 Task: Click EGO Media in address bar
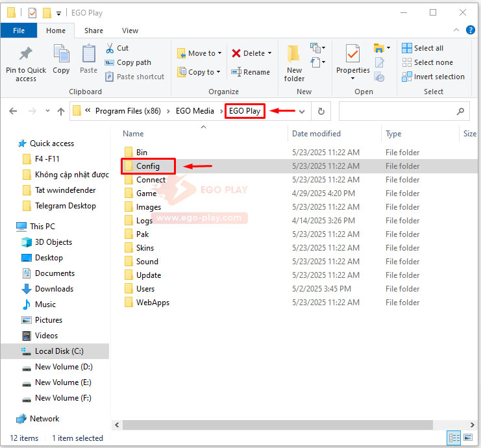pos(195,111)
